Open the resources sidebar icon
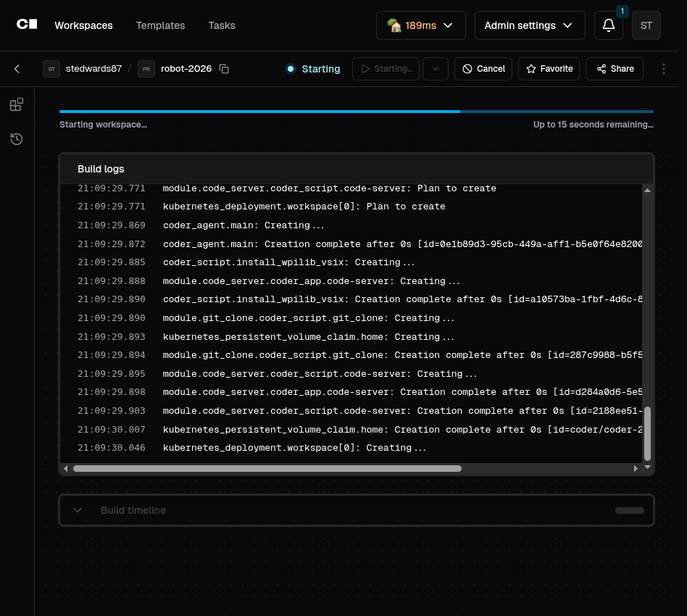 click(17, 104)
